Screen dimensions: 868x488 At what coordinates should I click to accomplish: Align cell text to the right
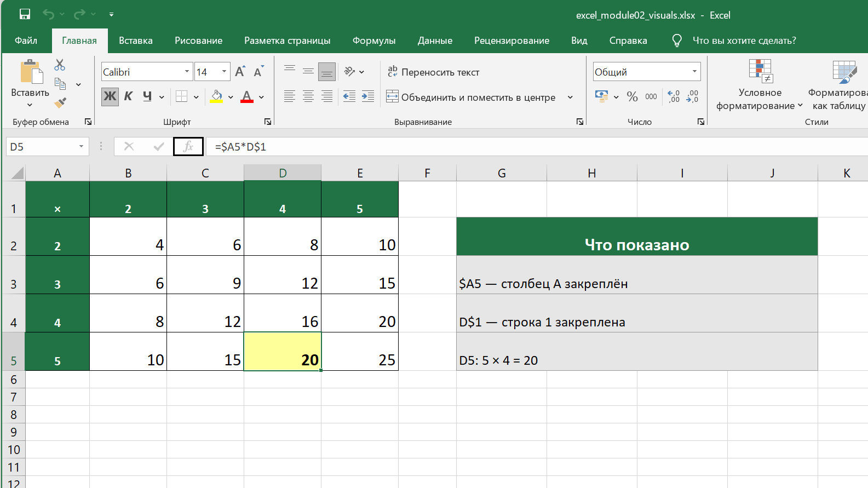click(x=327, y=96)
